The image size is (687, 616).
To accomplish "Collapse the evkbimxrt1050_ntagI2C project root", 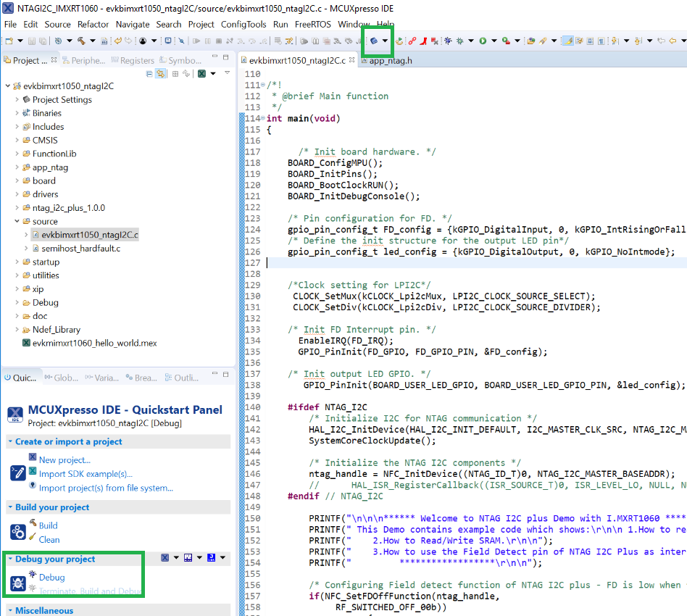I will 7,86.
